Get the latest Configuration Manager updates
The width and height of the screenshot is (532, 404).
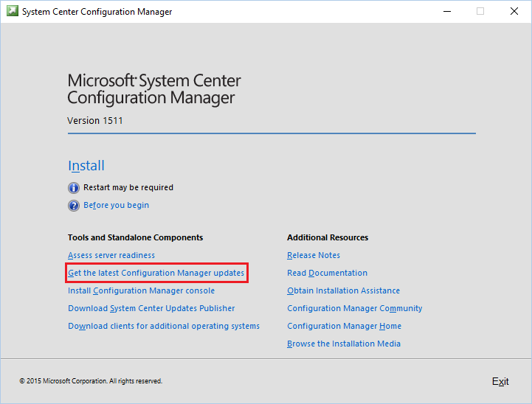(156, 273)
